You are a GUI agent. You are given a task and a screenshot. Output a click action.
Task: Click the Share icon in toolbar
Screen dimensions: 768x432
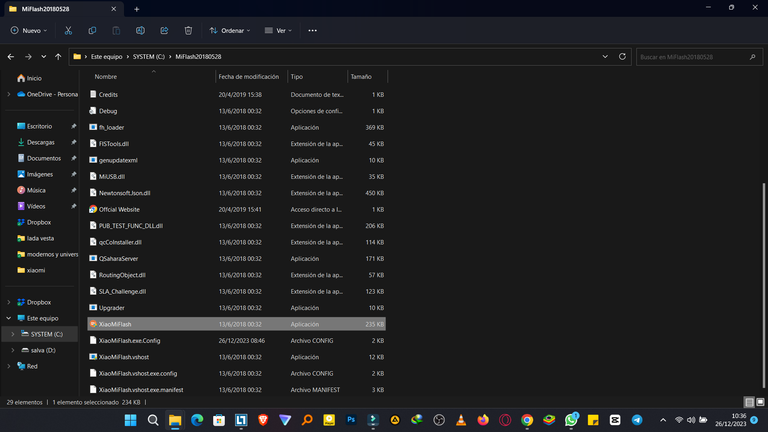tap(164, 30)
